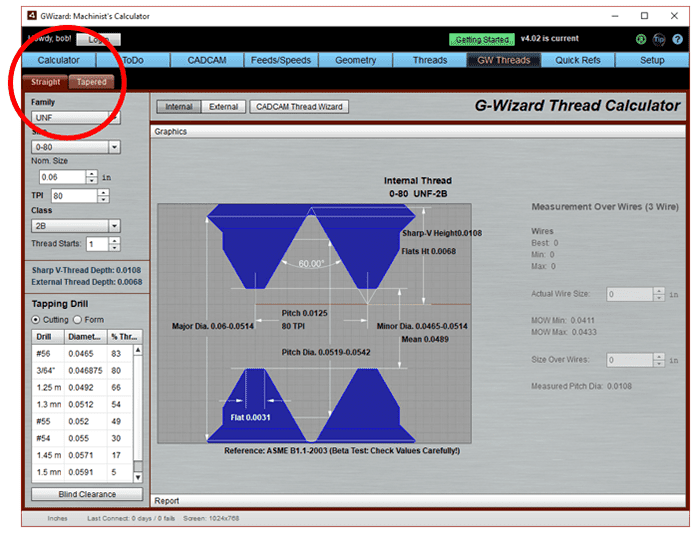
Task: Click the drill table scroll down arrow
Action: [x=138, y=477]
